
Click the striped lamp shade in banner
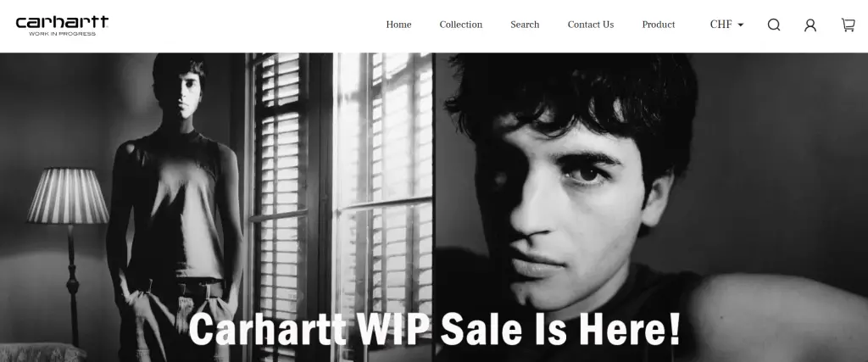(x=68, y=197)
